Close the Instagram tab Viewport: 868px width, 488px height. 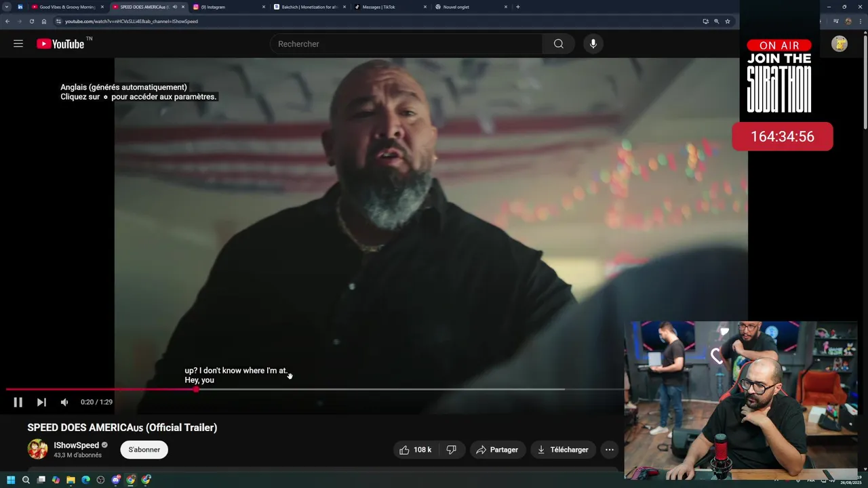pyautogui.click(x=264, y=7)
